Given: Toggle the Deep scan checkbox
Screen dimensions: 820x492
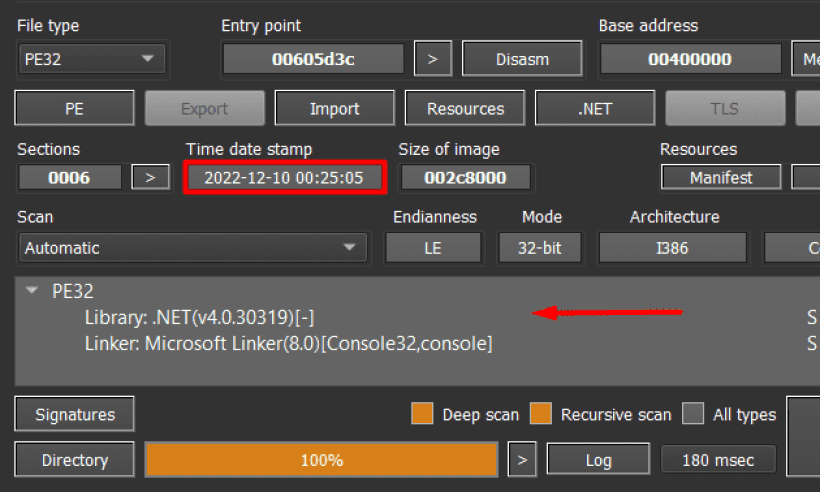Looking at the screenshot, I should click(x=422, y=414).
